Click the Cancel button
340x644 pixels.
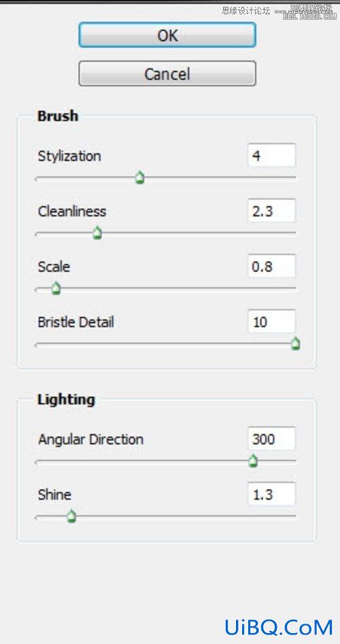(167, 73)
